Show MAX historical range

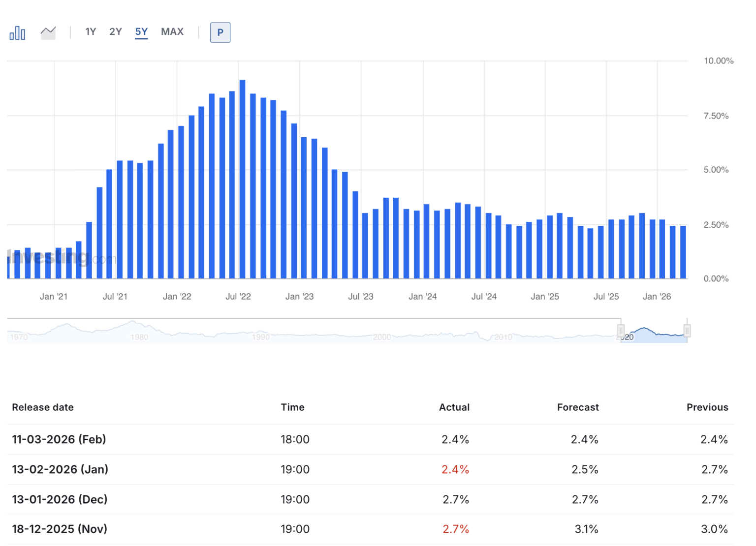[172, 32]
